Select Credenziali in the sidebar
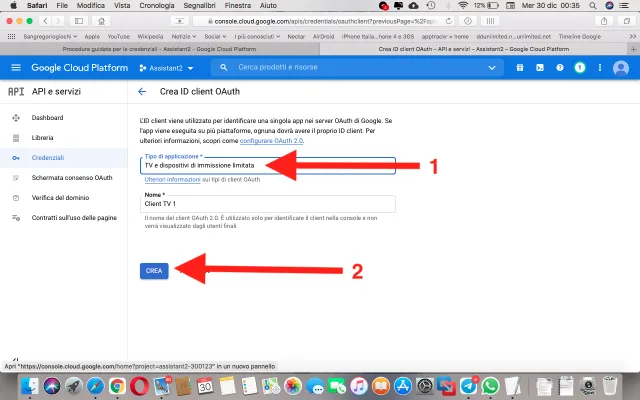 click(x=48, y=157)
